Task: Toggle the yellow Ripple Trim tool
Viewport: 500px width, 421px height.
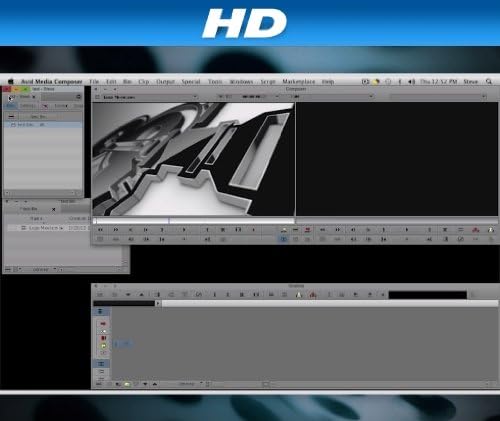Action: click(x=103, y=346)
